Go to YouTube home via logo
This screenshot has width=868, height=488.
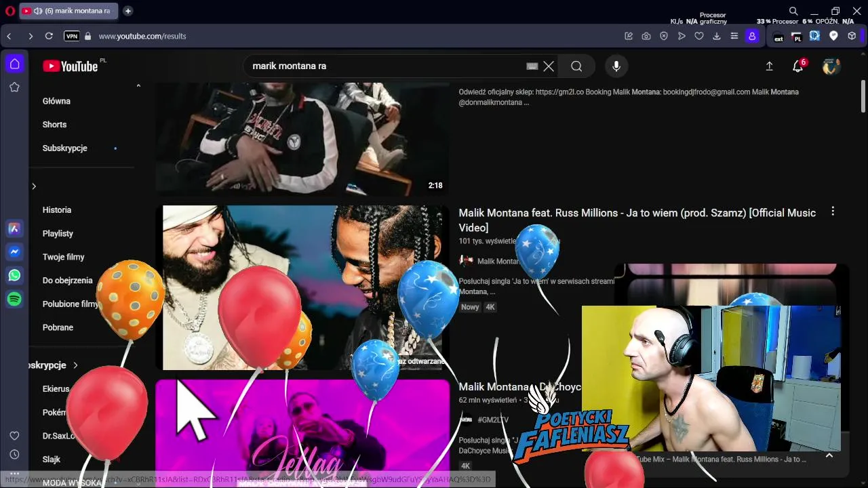point(71,66)
